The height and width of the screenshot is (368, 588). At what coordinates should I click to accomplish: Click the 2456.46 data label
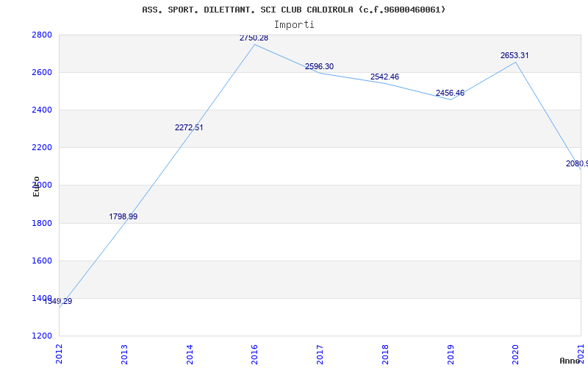[450, 93]
